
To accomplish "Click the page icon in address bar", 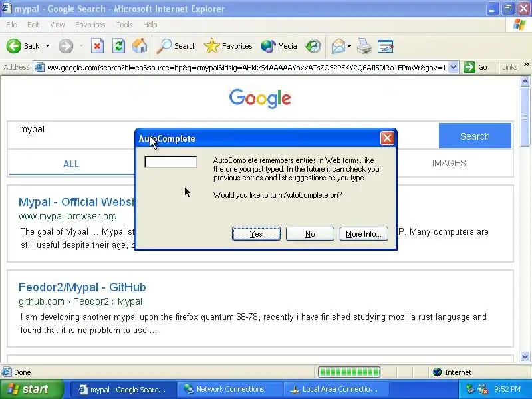I will tap(40, 67).
